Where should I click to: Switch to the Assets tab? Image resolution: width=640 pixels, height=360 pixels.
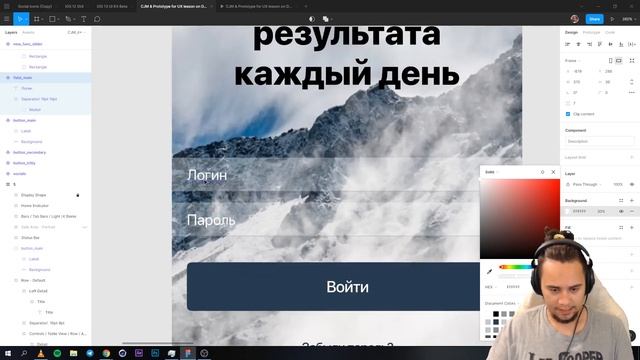(x=28, y=32)
